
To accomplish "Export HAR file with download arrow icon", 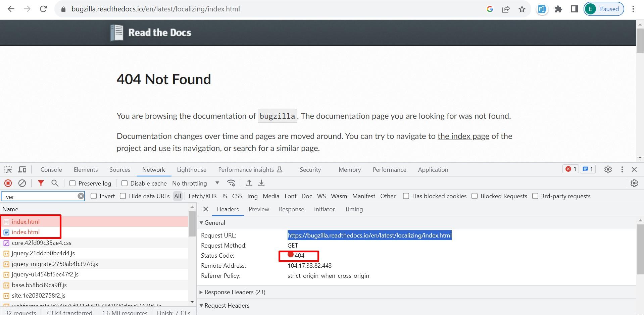I will [261, 183].
